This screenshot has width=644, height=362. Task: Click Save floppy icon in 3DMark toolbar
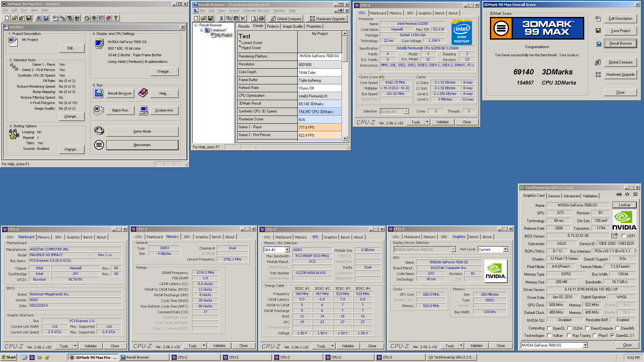[x=29, y=18]
